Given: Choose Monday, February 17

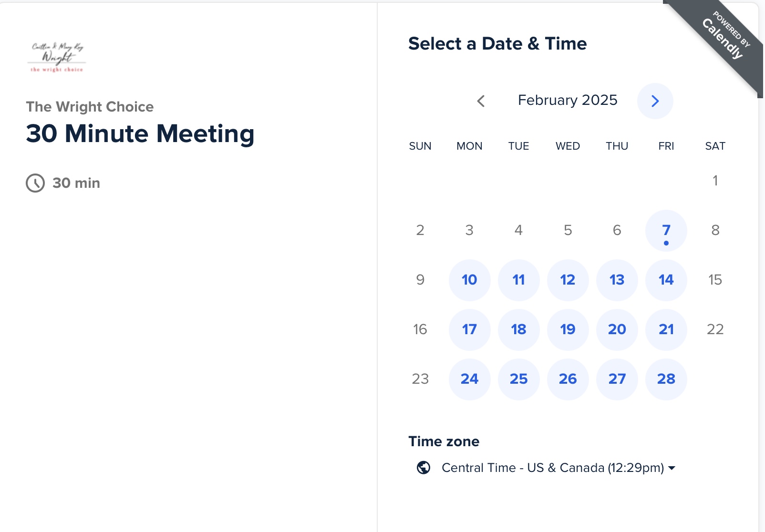Looking at the screenshot, I should click(x=469, y=329).
